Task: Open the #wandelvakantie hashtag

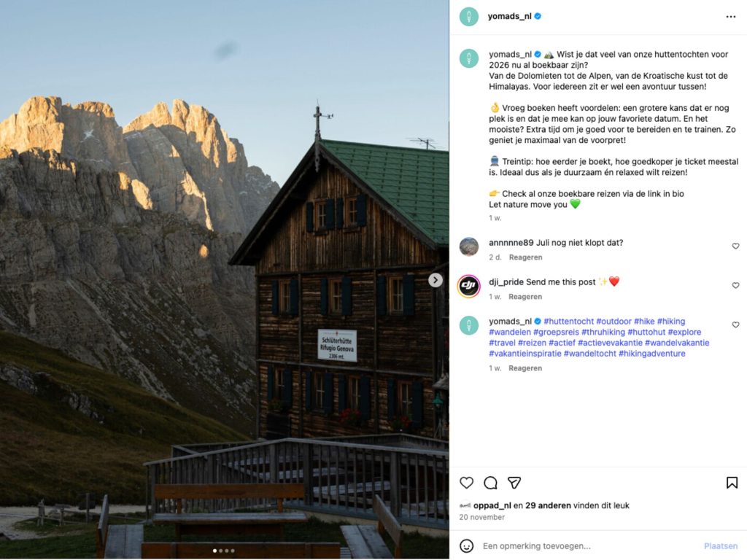Action: point(677,343)
